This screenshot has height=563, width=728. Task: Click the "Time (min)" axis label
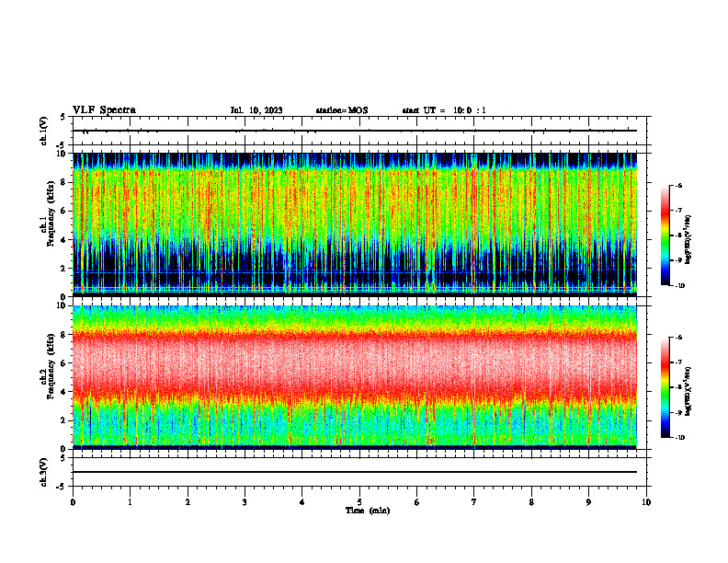pyautogui.click(x=368, y=511)
